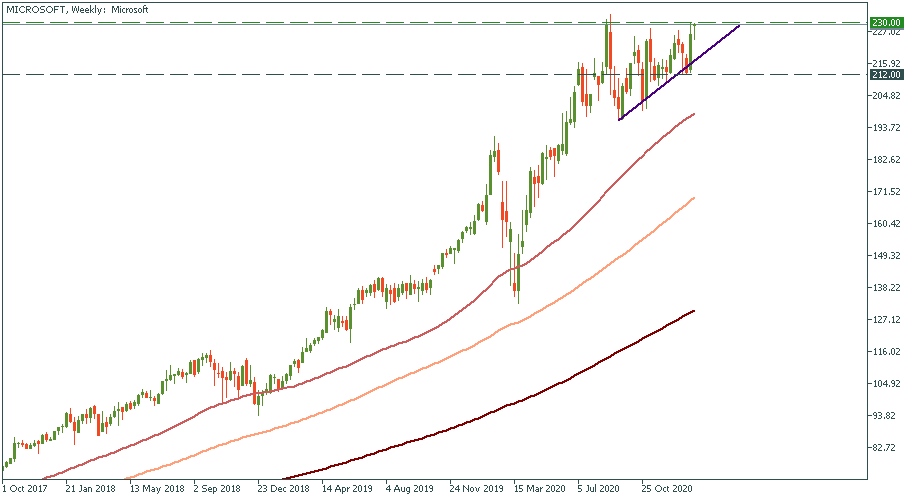Click the 4 Aug 2019 date label
This screenshot has height=500, width=915.
click(x=410, y=490)
